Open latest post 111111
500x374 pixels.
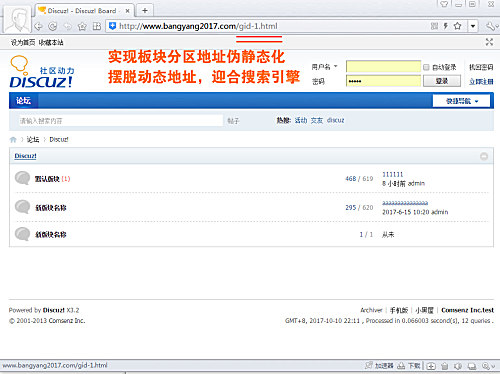point(392,174)
